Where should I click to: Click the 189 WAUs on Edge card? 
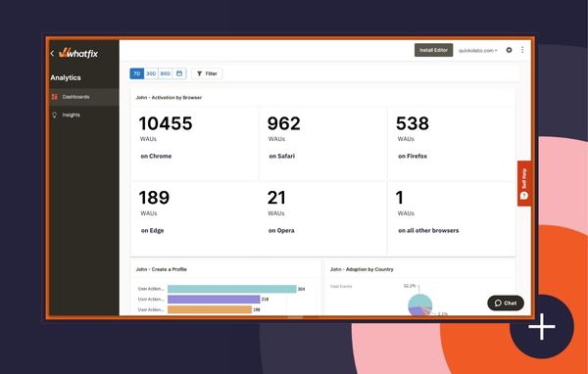click(195, 218)
